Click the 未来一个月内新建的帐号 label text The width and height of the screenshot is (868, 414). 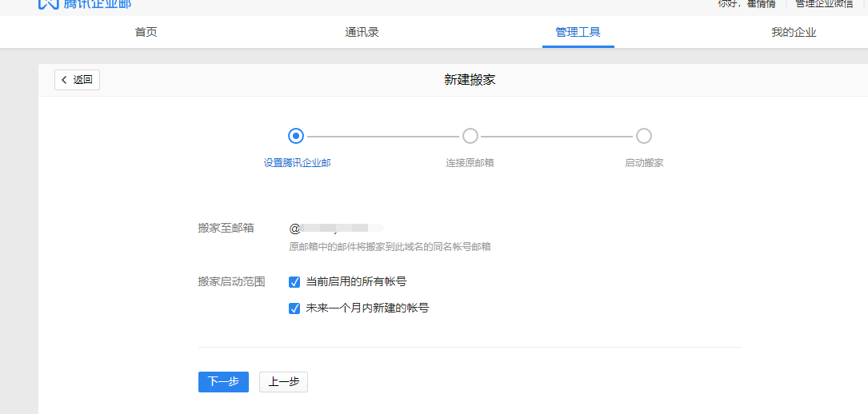[x=367, y=308]
